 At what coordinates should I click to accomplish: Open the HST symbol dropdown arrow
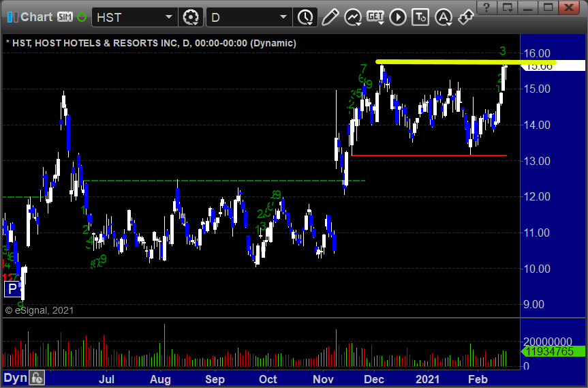tap(169, 17)
